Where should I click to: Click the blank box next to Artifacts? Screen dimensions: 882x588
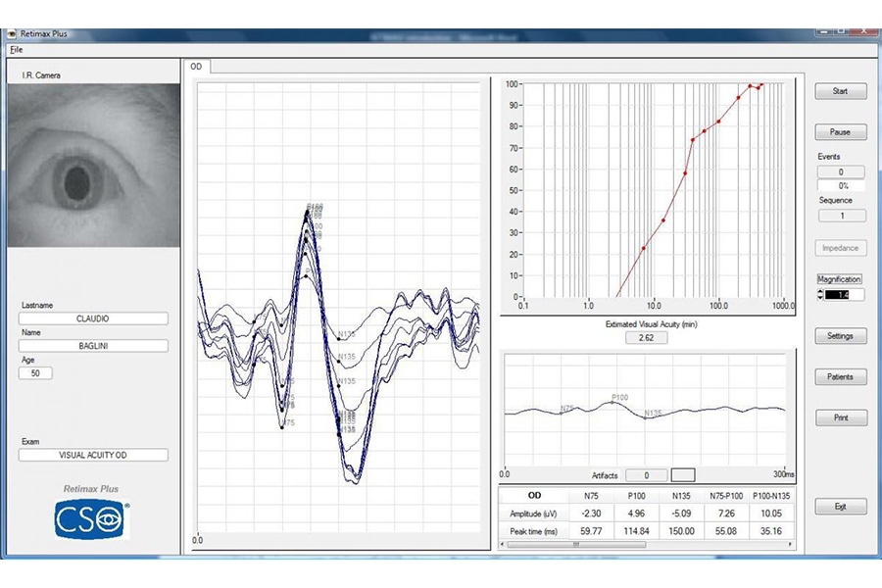pyautogui.click(x=683, y=475)
